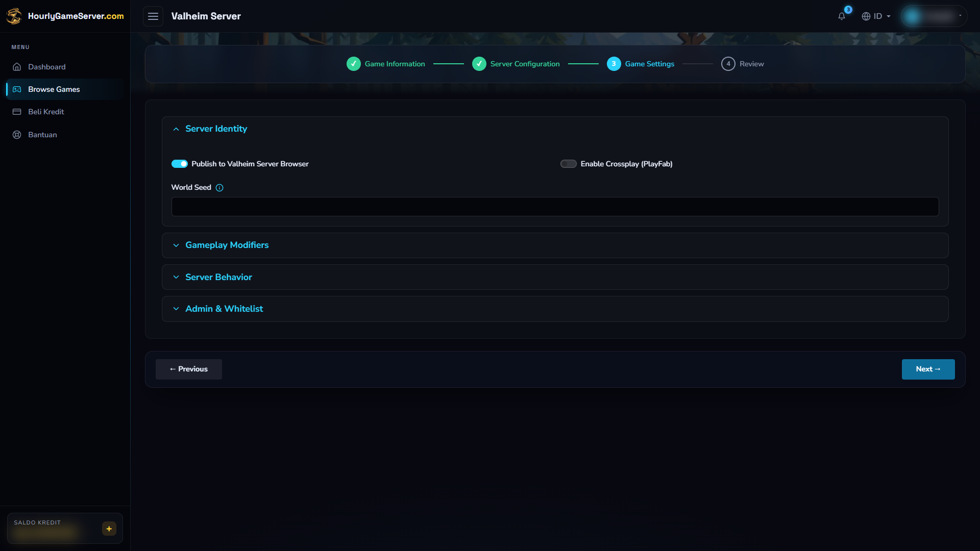Click the Game Settings step label
Image resolution: width=980 pixels, height=551 pixels.
click(x=649, y=64)
